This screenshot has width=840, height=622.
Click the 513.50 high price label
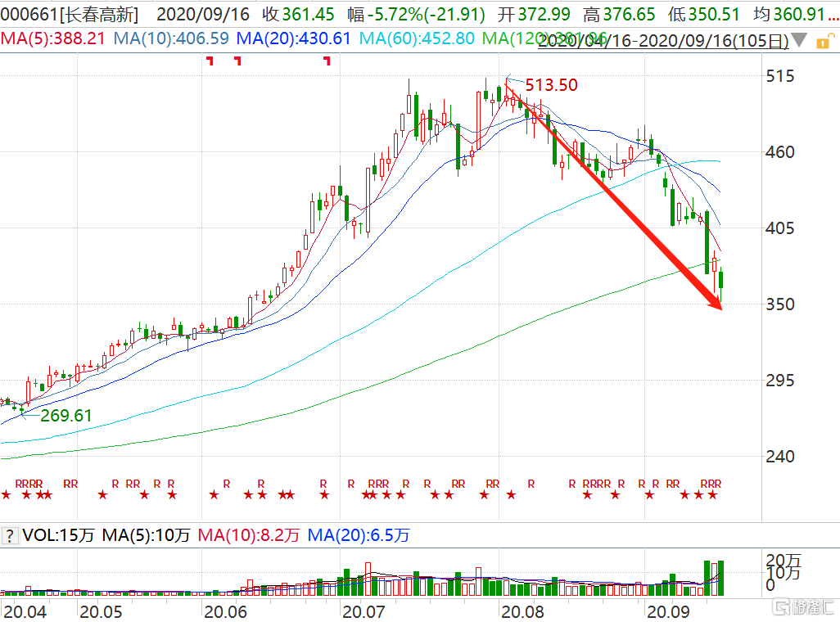tap(551, 85)
